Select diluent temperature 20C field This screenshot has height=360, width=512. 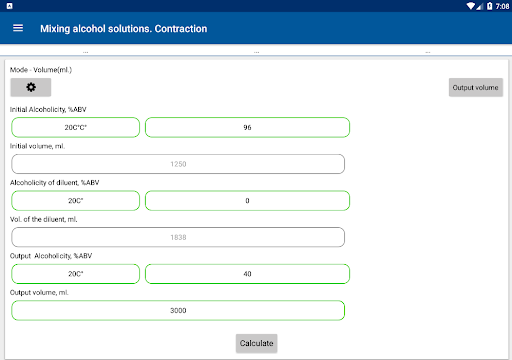click(x=76, y=201)
